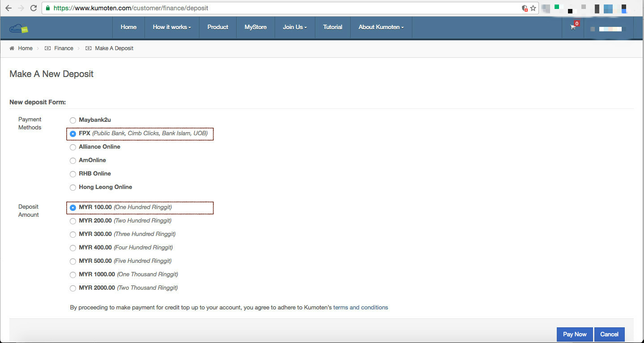Go to the Product page
This screenshot has height=343, width=644.
click(218, 27)
